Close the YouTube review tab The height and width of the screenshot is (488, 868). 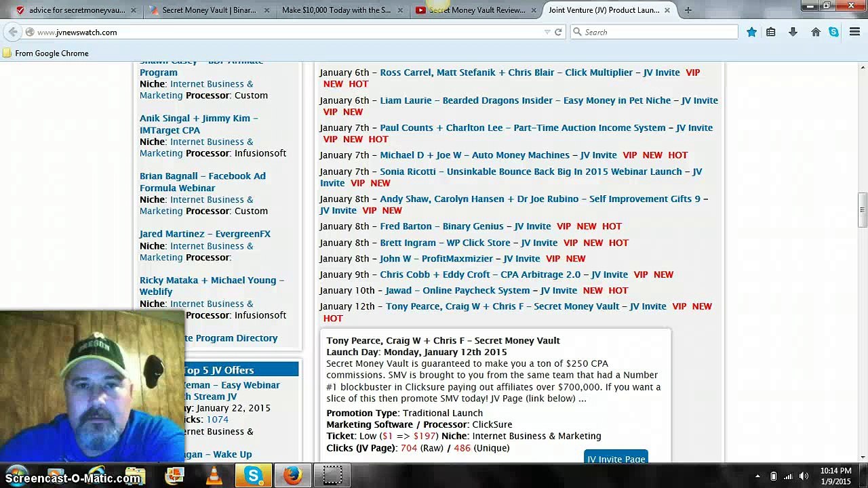534,10
